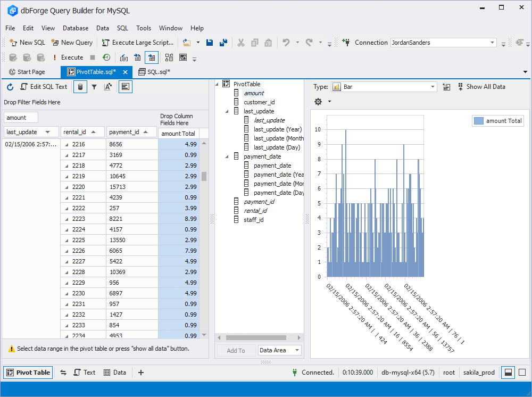The height and width of the screenshot is (397, 532).
Task: Click the chart designer icon in toolbar
Action: click(183, 57)
